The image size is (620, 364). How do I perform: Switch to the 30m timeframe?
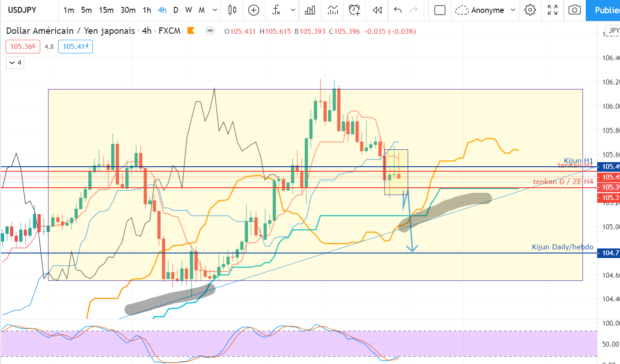click(x=128, y=10)
